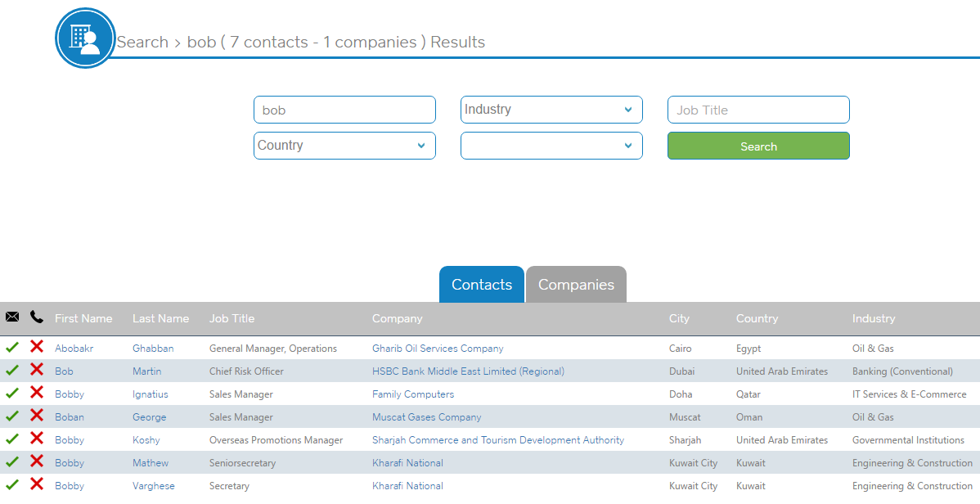Click red cross in Bobby Ignatius row

tap(37, 393)
